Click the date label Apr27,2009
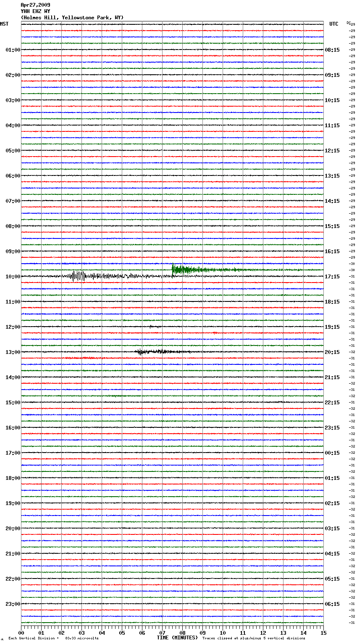 tap(35, 5)
